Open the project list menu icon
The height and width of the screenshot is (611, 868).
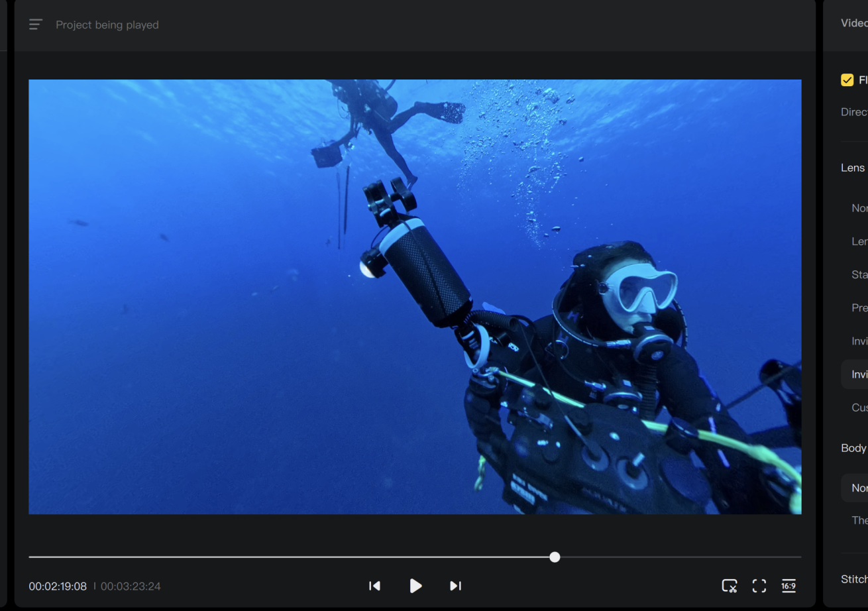point(36,25)
